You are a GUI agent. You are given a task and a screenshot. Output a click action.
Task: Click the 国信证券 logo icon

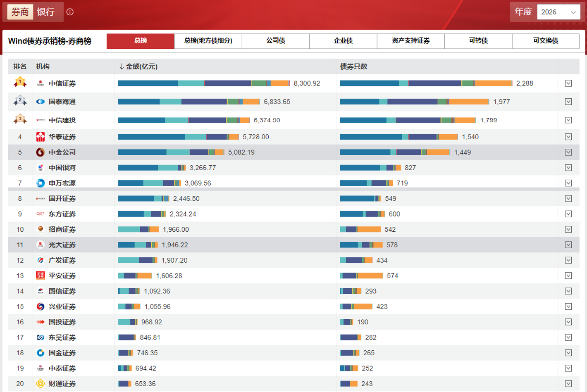point(40,291)
